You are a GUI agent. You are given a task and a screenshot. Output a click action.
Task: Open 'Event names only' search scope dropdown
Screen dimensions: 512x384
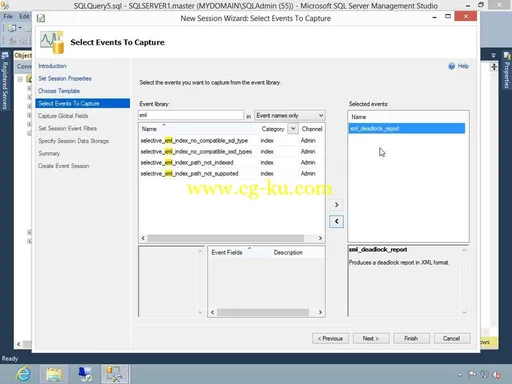click(289, 115)
